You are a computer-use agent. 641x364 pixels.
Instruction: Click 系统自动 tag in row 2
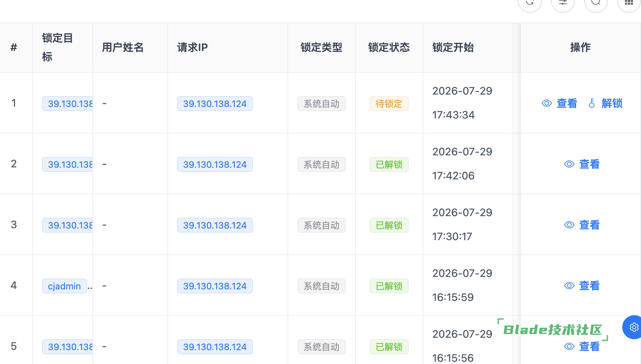pyautogui.click(x=322, y=164)
